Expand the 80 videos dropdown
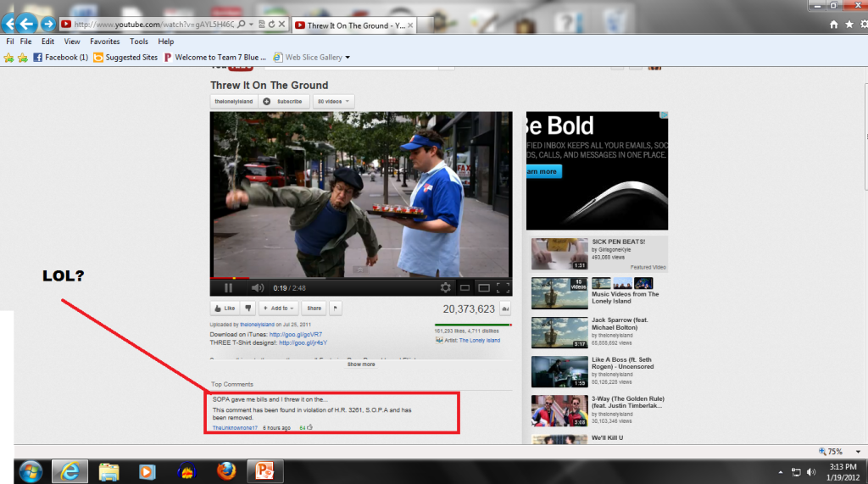 [333, 102]
